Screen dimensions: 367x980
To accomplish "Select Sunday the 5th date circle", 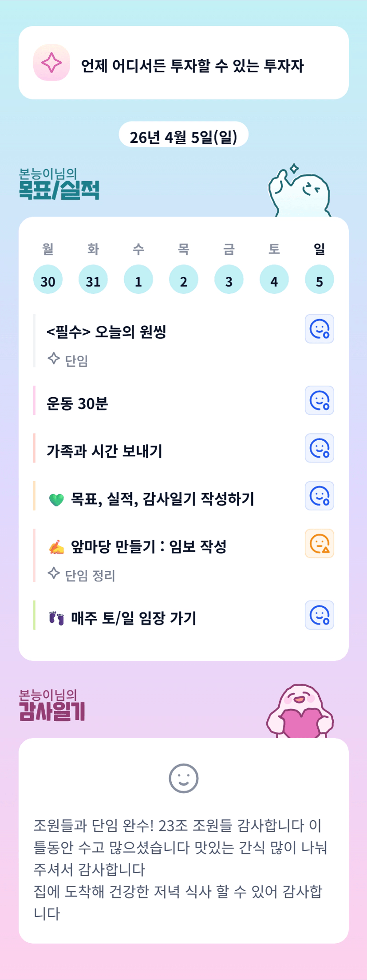I will [320, 280].
